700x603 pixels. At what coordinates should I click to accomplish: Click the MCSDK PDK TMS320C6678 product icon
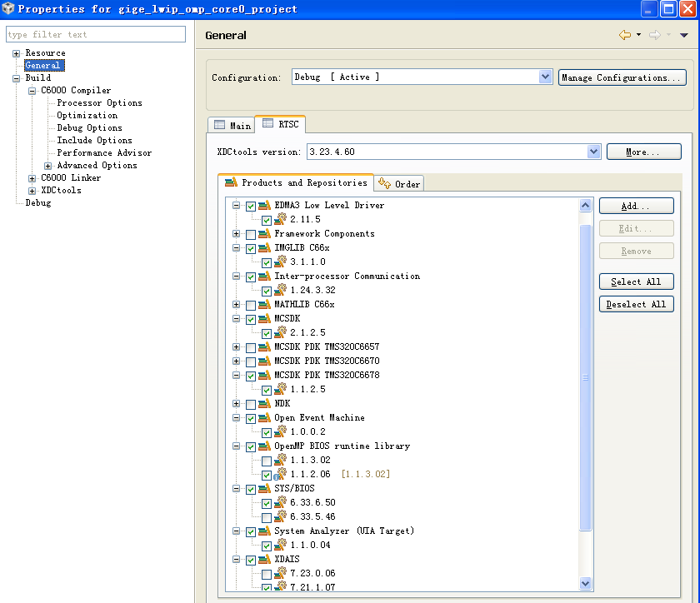265,376
